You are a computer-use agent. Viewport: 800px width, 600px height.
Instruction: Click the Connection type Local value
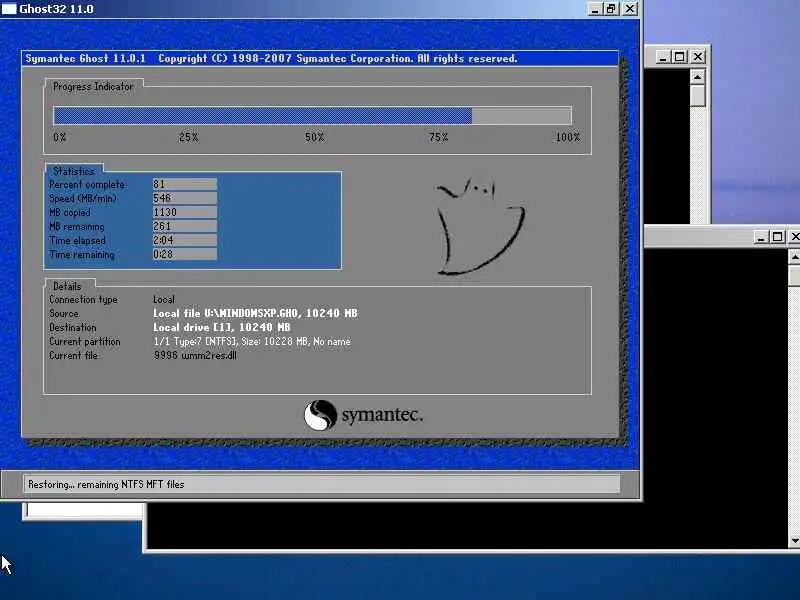point(164,299)
